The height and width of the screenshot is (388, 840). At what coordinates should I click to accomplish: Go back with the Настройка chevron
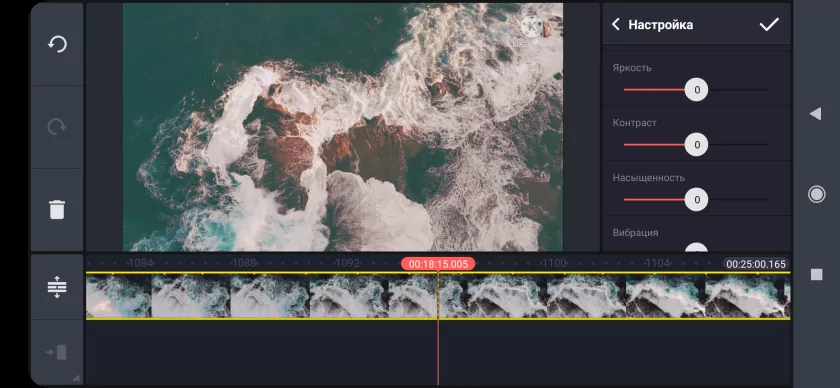(616, 24)
